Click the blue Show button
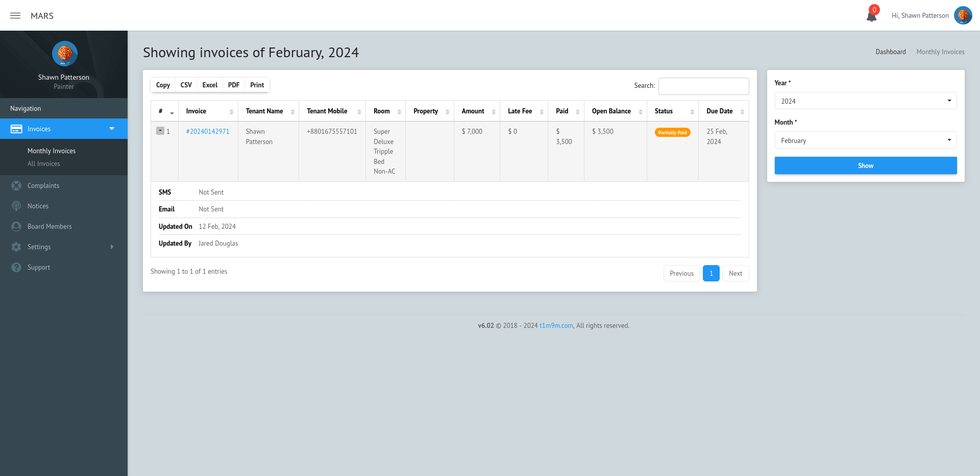980x476 pixels. coord(865,165)
